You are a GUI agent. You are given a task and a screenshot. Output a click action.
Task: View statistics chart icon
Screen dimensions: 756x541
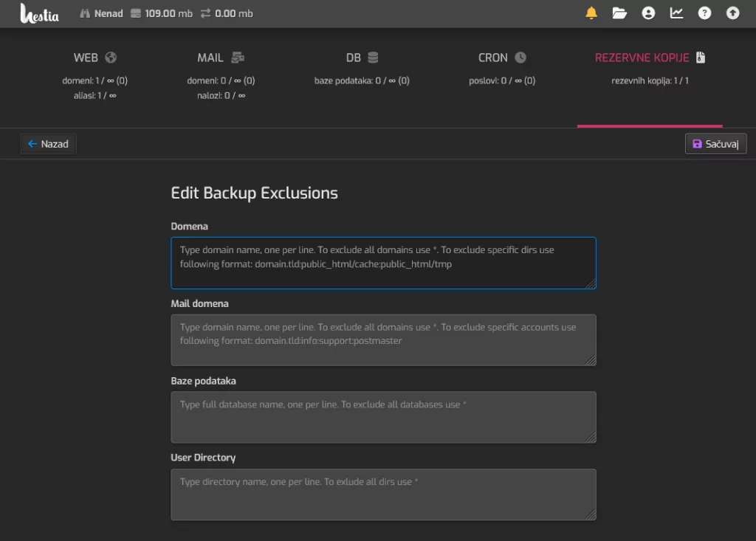point(676,13)
